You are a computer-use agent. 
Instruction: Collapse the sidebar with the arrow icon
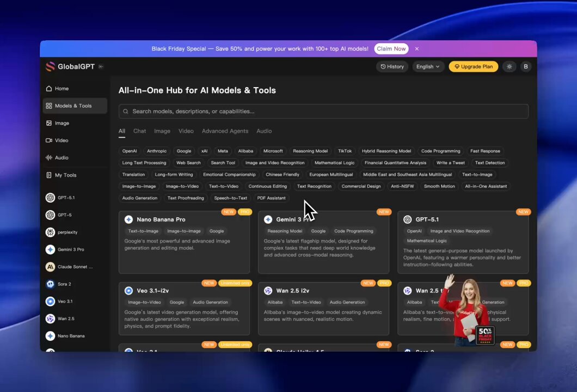coord(101,66)
